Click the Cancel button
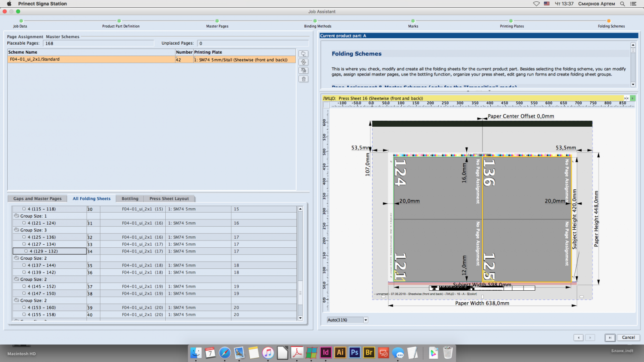This screenshot has height=362, width=644. [x=628, y=338]
